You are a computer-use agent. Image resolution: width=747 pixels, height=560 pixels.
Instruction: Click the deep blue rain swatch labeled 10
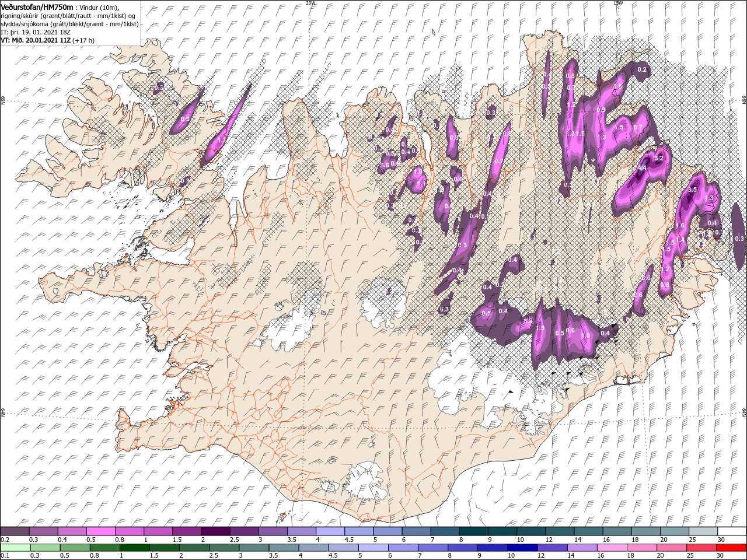click(522, 548)
